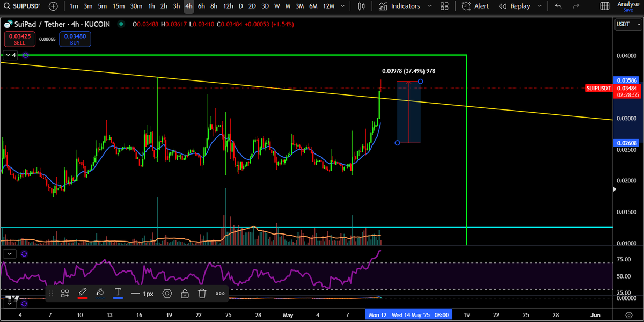This screenshot has width=644, height=322.
Task: Select the active 4h timeframe
Action: 188,6
